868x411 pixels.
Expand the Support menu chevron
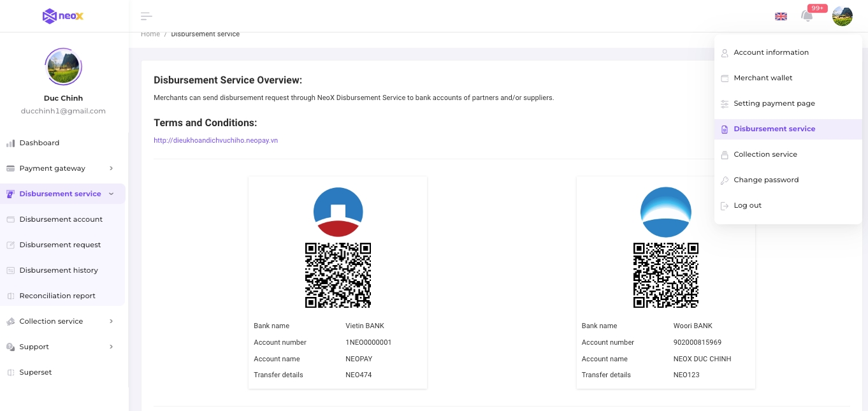tap(111, 347)
